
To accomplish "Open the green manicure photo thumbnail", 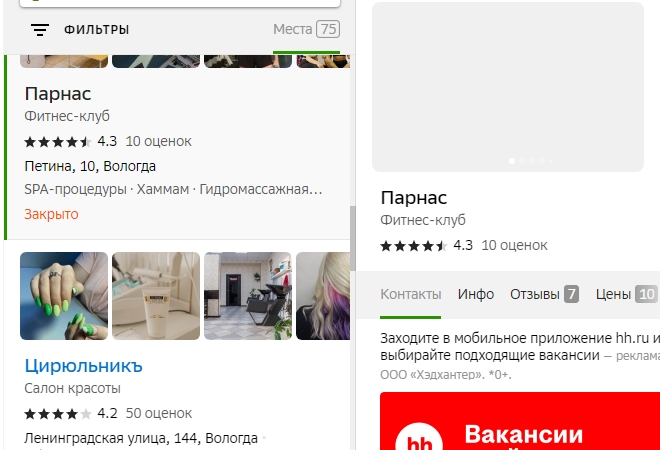I will tap(64, 295).
